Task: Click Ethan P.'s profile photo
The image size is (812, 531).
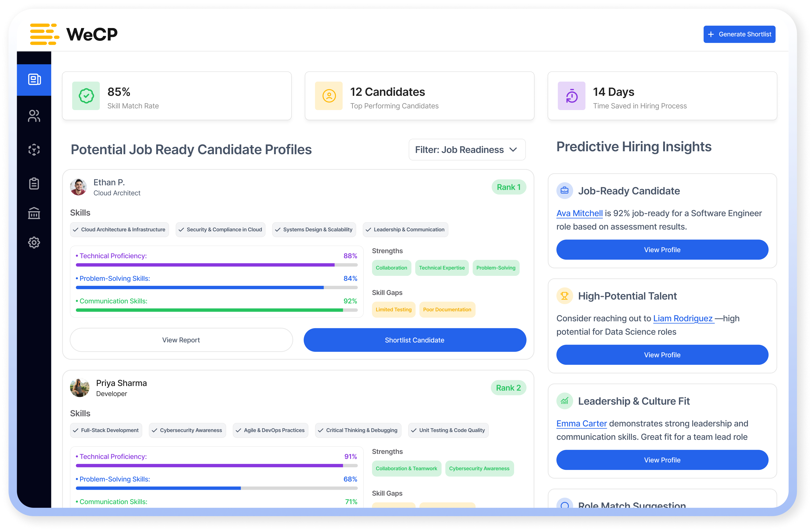Action: (x=78, y=187)
